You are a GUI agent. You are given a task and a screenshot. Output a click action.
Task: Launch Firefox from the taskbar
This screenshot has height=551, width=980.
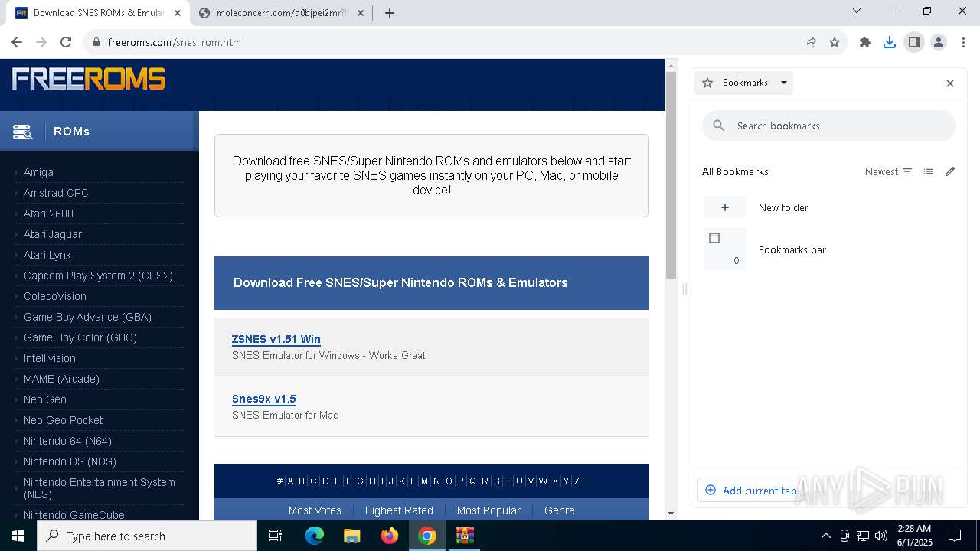coord(390,536)
